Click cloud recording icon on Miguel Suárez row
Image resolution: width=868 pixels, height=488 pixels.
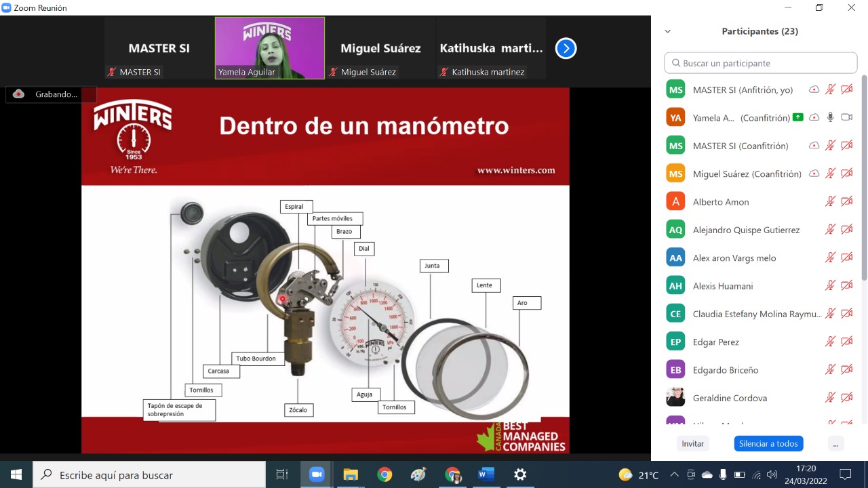tap(814, 174)
